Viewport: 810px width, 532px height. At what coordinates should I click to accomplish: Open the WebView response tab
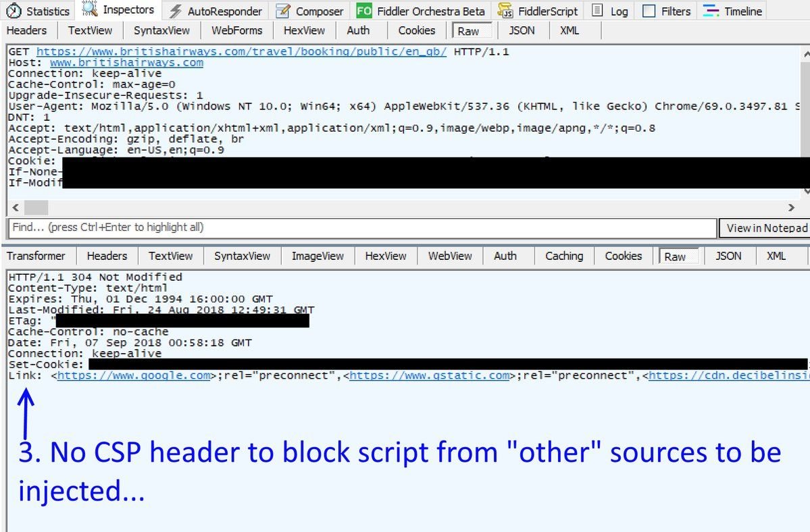coord(450,256)
